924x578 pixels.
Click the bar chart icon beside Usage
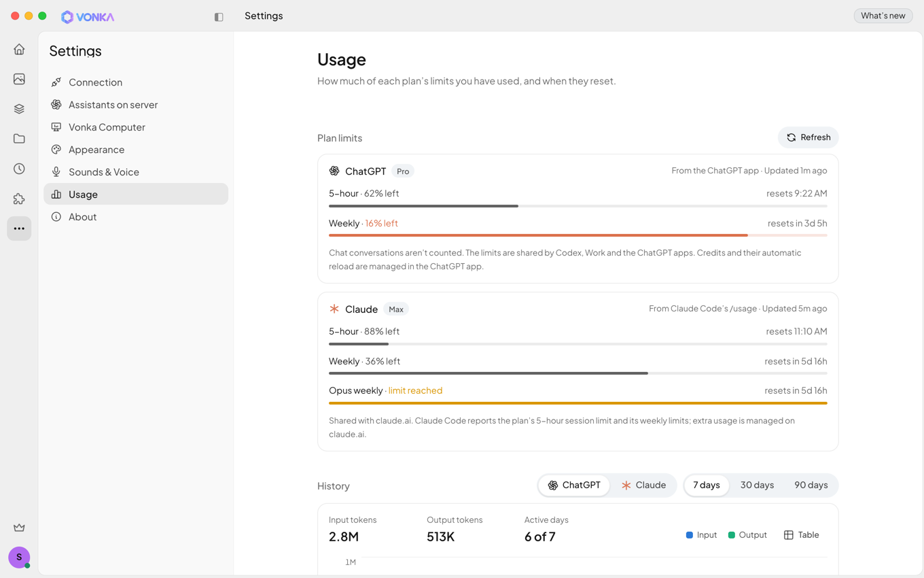pos(56,194)
